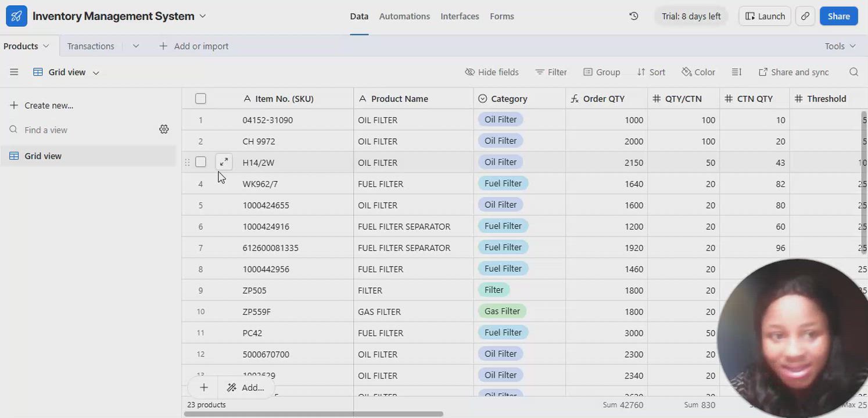Open the Group tool

(602, 72)
